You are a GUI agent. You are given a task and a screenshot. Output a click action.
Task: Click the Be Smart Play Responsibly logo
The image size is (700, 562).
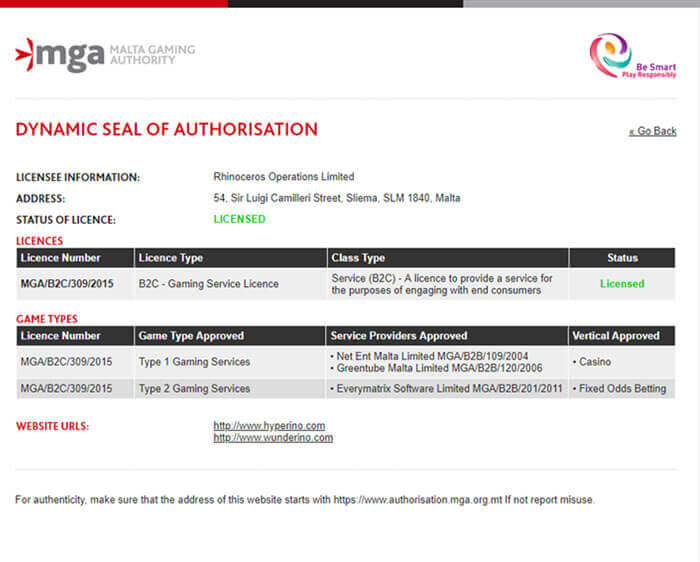[x=633, y=56]
